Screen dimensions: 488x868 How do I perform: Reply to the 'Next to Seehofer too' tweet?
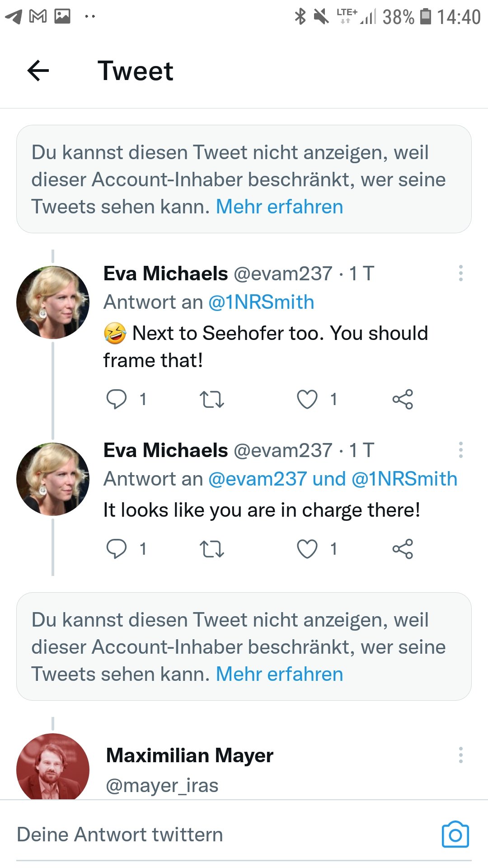(116, 399)
